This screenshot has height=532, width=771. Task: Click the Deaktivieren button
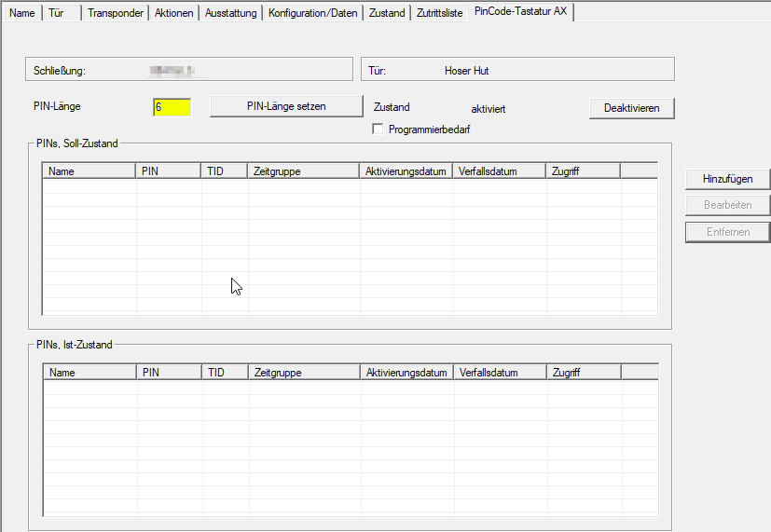click(x=631, y=108)
